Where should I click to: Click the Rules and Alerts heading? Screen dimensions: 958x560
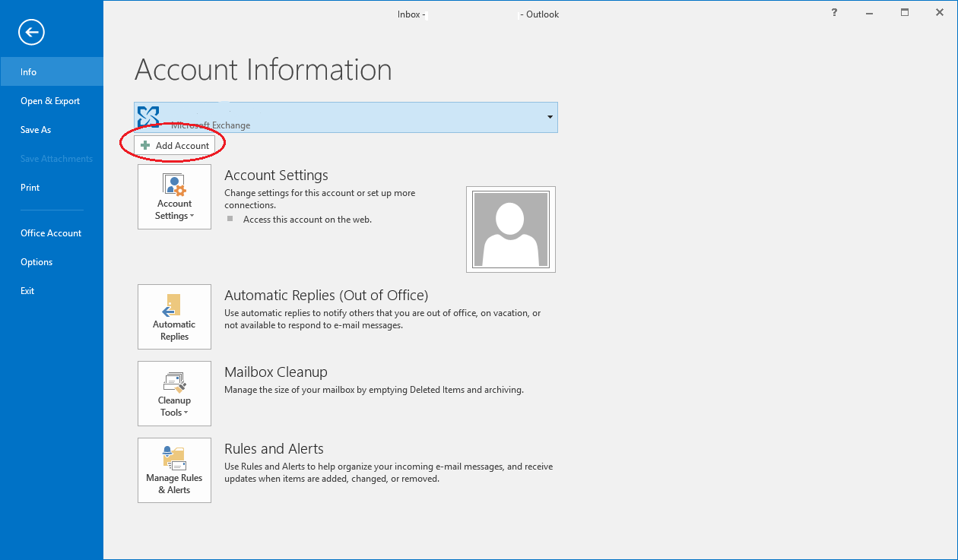point(274,448)
